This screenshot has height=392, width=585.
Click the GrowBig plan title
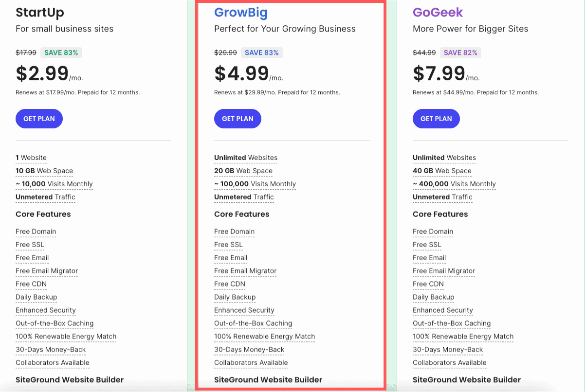point(240,12)
